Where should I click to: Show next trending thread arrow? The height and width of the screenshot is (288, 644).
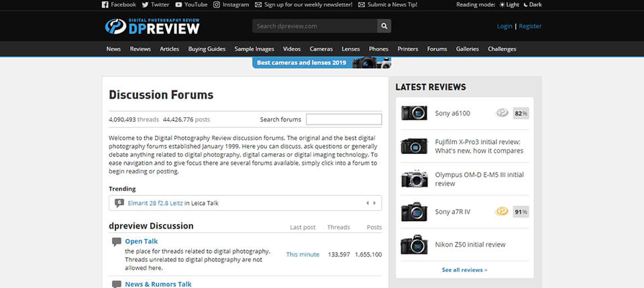(374, 203)
